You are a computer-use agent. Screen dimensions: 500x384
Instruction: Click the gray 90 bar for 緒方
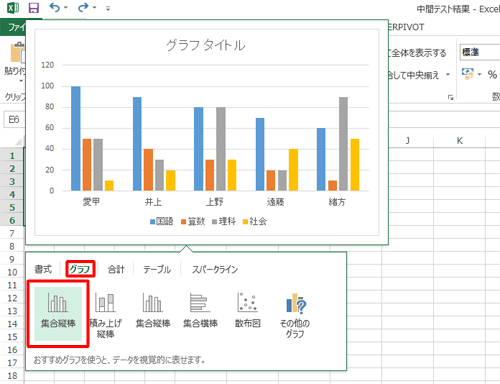point(343,144)
